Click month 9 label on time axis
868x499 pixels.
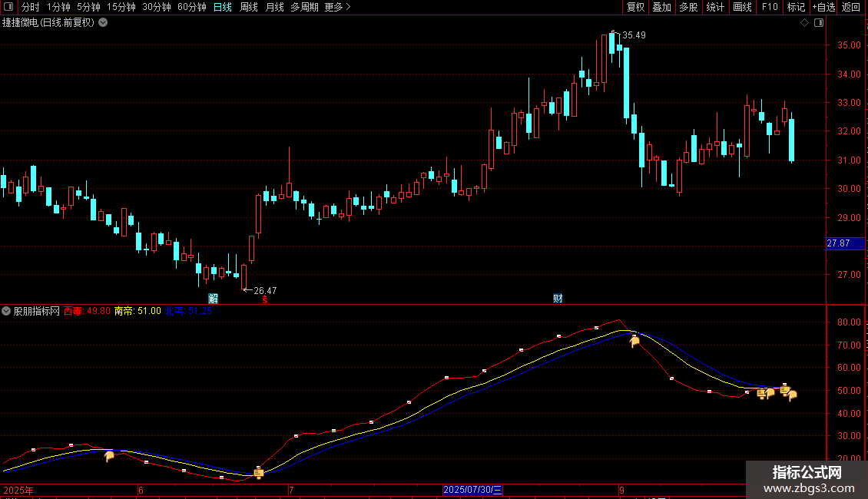(x=621, y=490)
